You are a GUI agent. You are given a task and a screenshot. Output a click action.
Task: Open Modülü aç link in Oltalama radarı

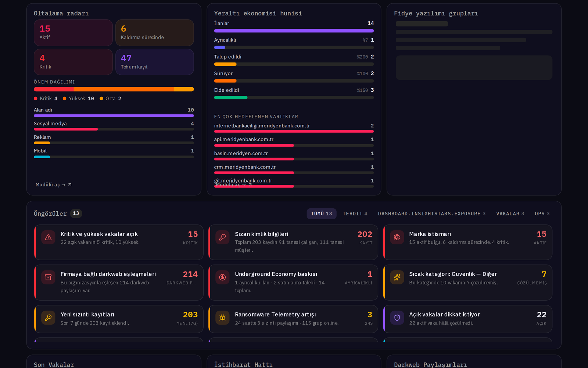point(53,185)
